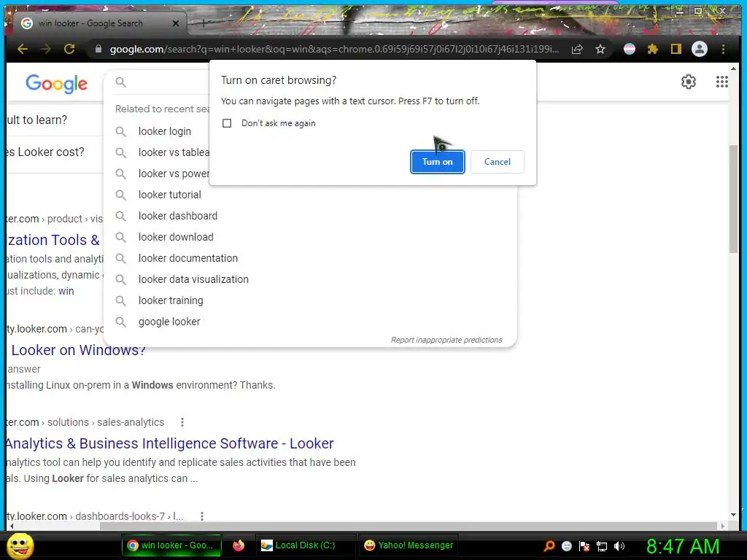Open Yahoo! Messenger from taskbar
The width and height of the screenshot is (747, 560).
[409, 545]
